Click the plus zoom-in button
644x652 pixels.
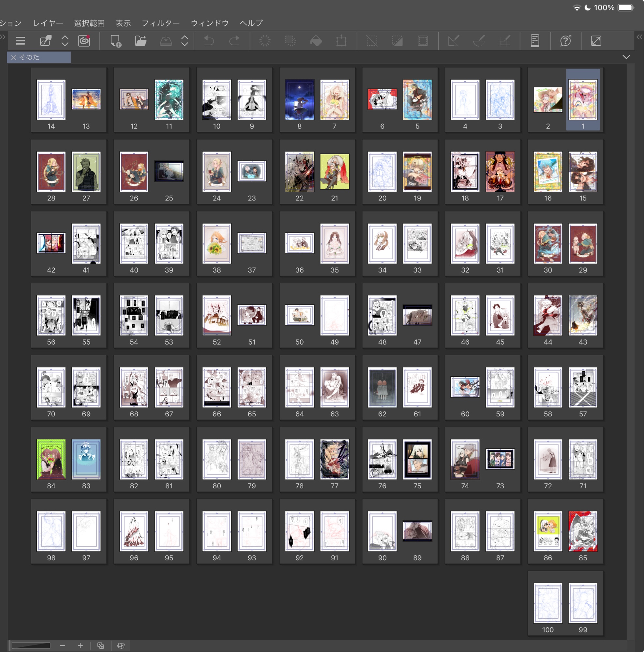pos(80,645)
